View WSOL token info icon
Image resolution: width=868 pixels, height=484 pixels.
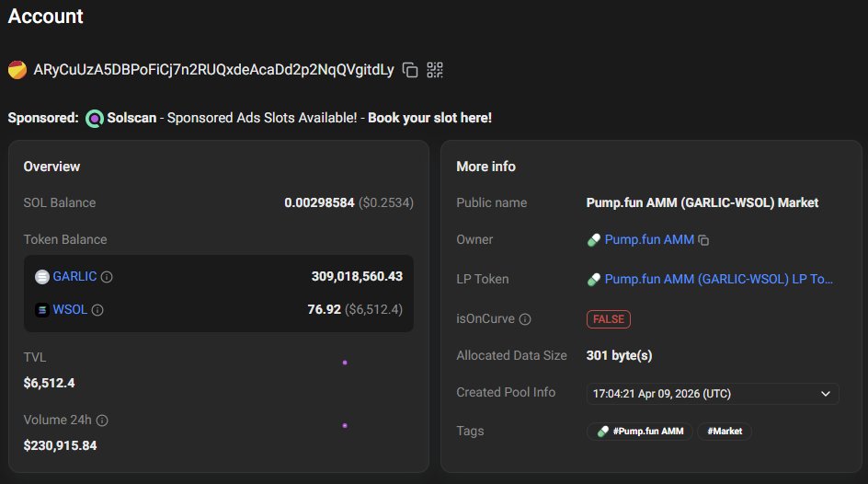(97, 310)
